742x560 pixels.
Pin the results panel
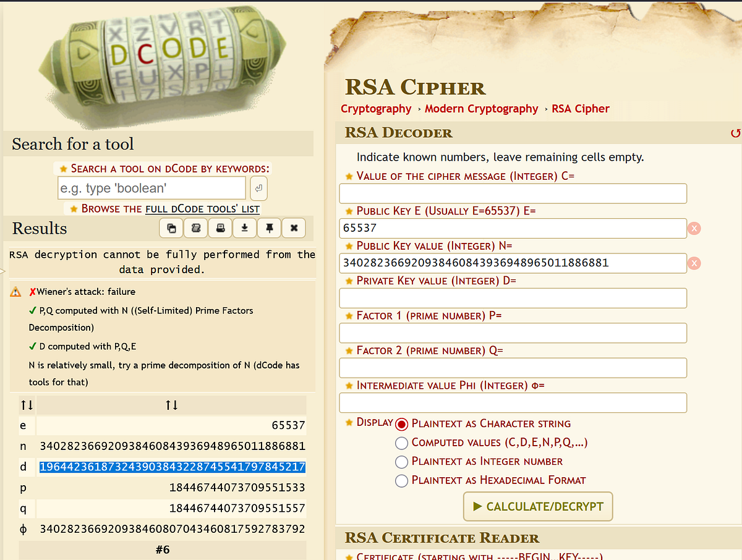tap(269, 229)
